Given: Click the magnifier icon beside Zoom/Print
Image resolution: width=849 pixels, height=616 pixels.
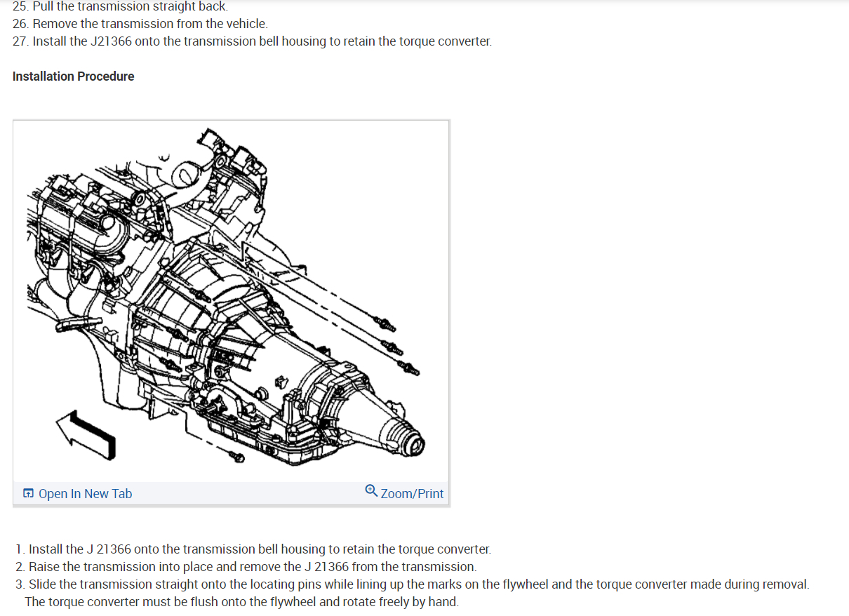Looking at the screenshot, I should point(371,491).
